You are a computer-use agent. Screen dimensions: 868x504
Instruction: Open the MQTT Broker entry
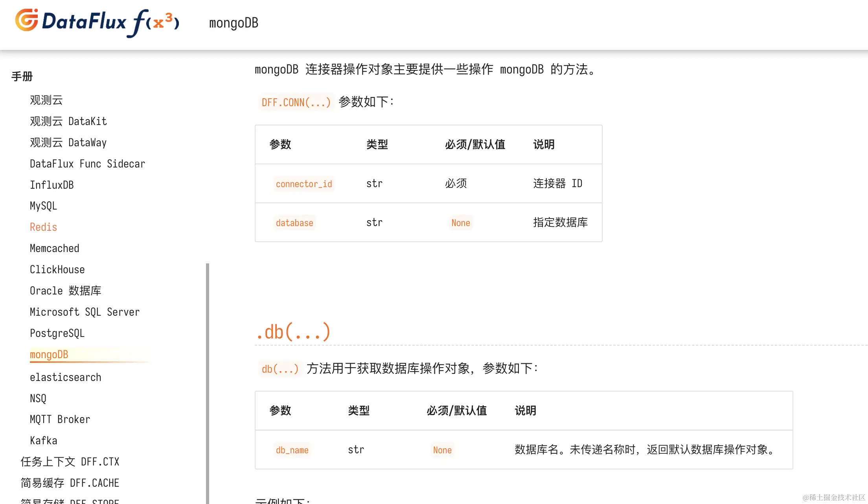(x=60, y=419)
